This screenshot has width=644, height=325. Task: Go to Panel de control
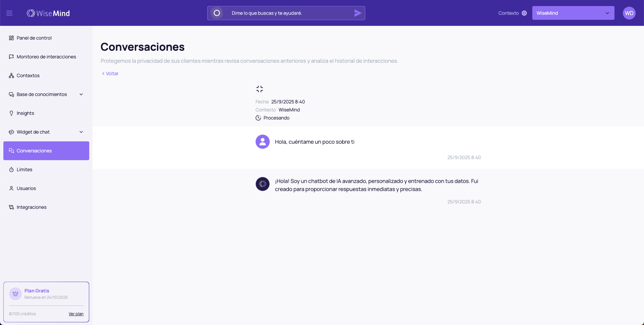tap(34, 38)
